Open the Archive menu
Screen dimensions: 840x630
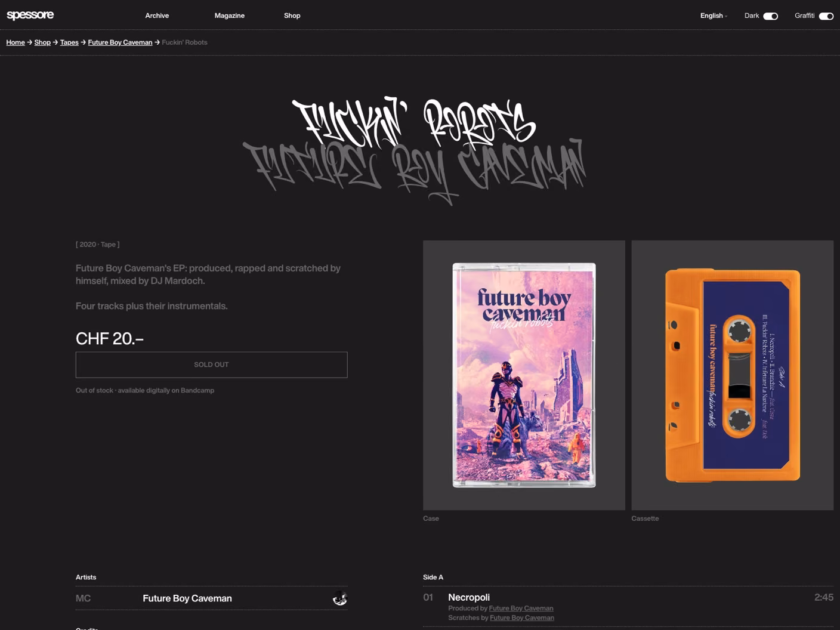click(157, 16)
